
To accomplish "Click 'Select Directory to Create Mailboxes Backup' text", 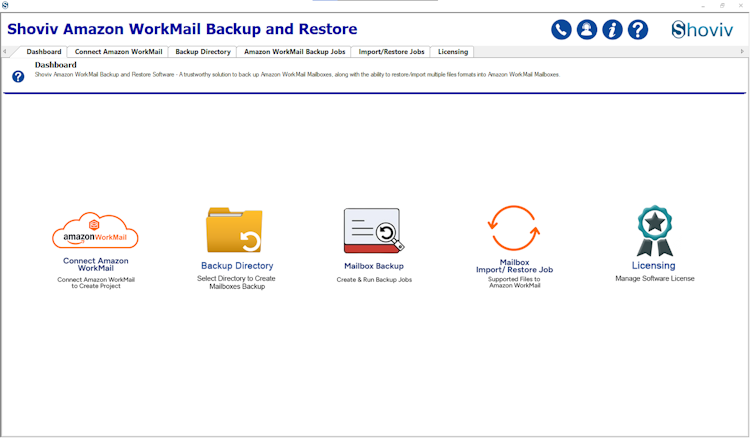I will 236,282.
